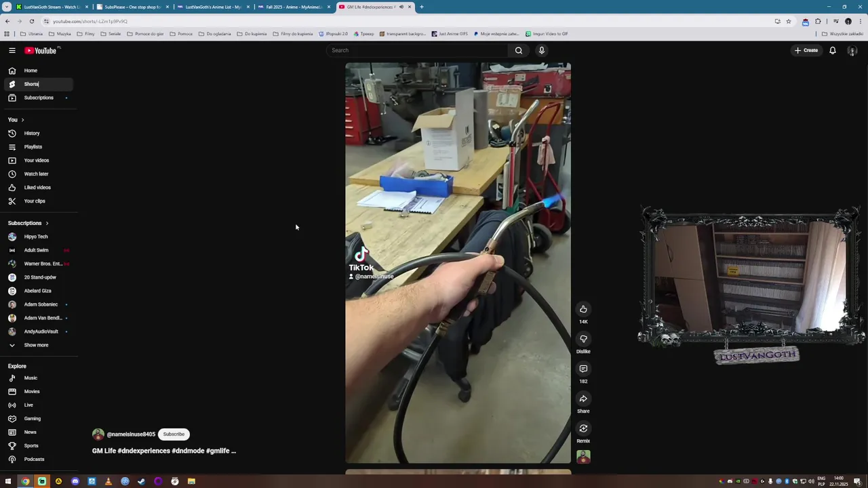
Task: Click the Create button
Action: tap(807, 50)
